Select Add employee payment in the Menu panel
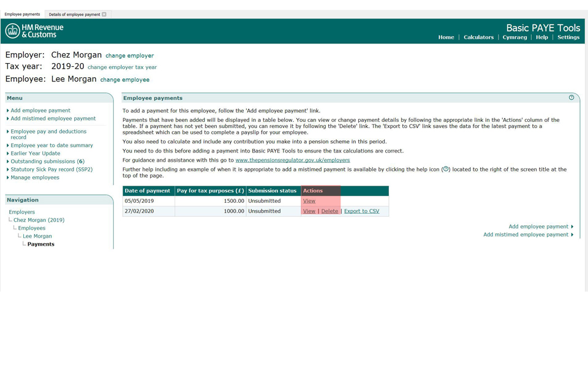Screen dimensions: 588x392 coord(40,110)
